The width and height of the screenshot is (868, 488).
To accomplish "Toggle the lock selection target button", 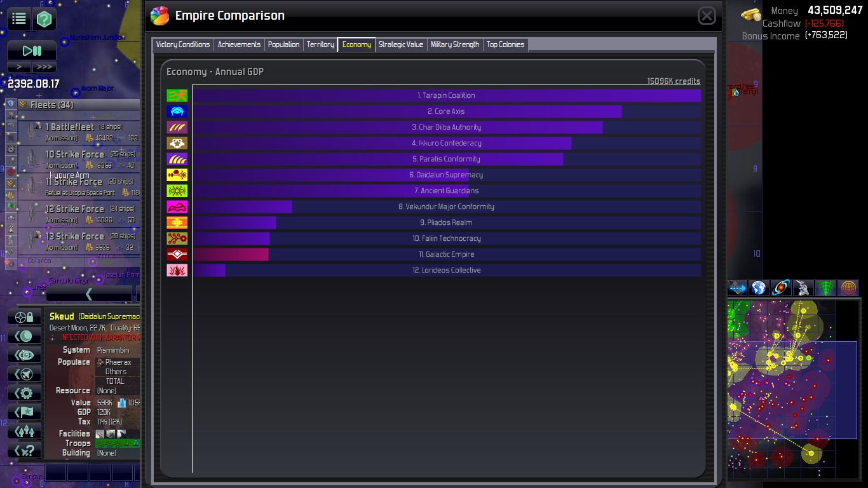I will coord(24,317).
